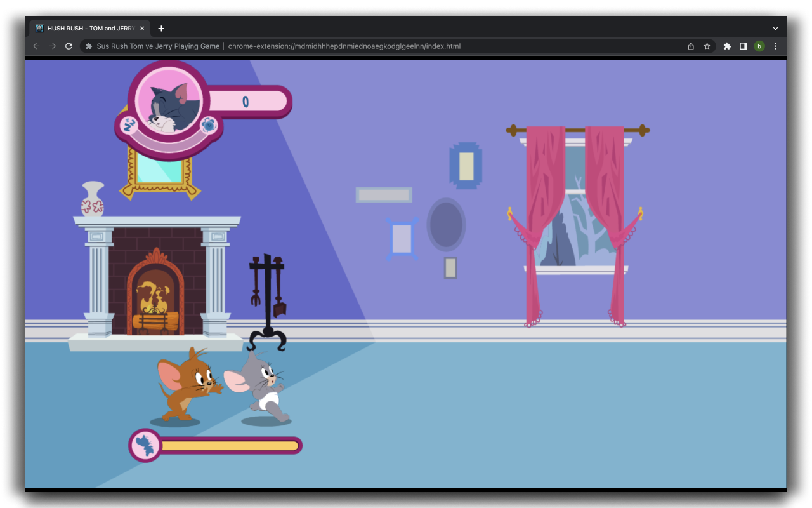Screen dimensions: 812x508
Task: Open the side panel icon near the profile
Action: pos(743,46)
